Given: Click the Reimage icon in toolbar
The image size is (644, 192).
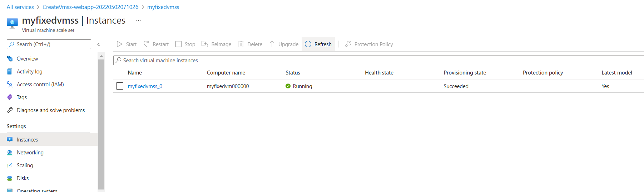Looking at the screenshot, I should pyautogui.click(x=205, y=44).
